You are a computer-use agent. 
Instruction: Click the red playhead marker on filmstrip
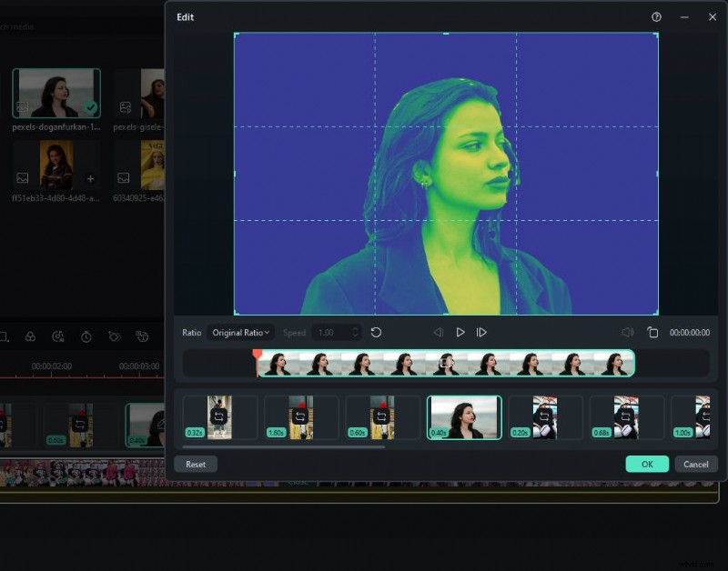[x=258, y=355]
